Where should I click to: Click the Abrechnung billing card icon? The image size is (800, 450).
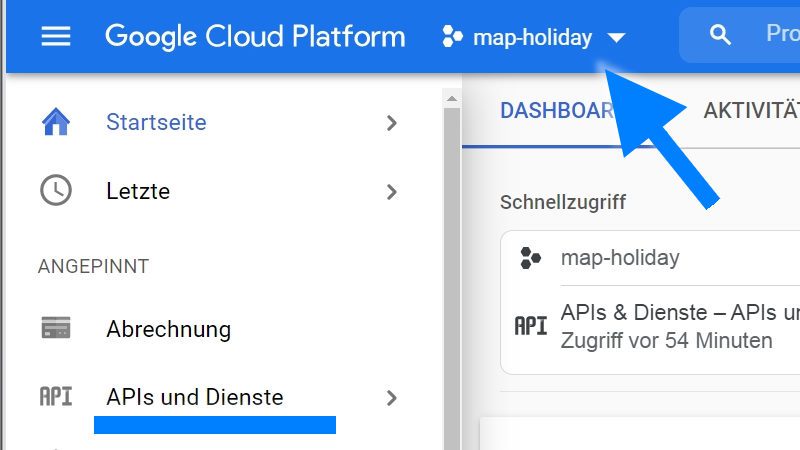coord(56,328)
